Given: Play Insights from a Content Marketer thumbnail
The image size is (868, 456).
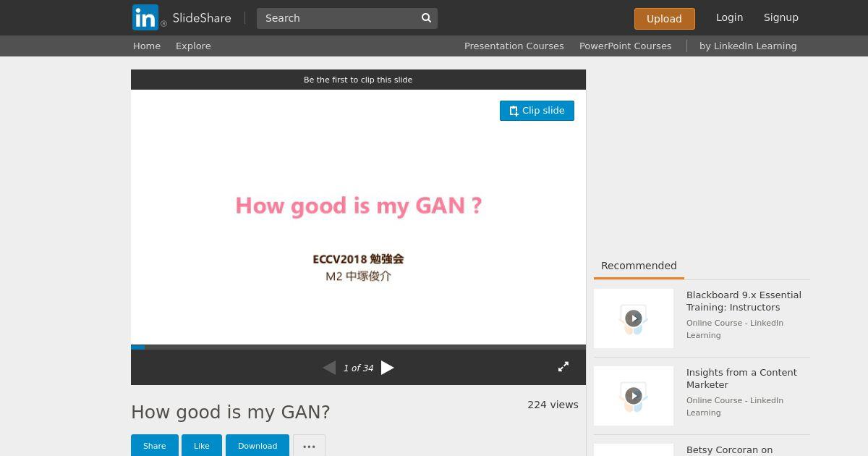Looking at the screenshot, I should click(634, 396).
